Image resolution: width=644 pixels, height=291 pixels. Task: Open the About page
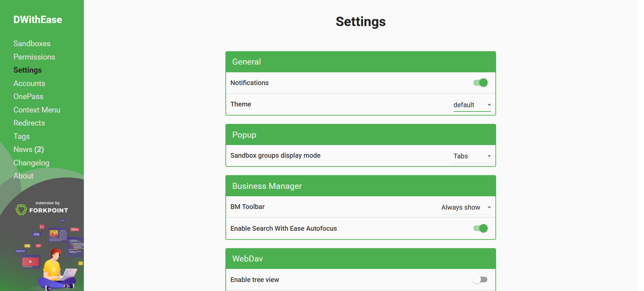[x=23, y=176]
